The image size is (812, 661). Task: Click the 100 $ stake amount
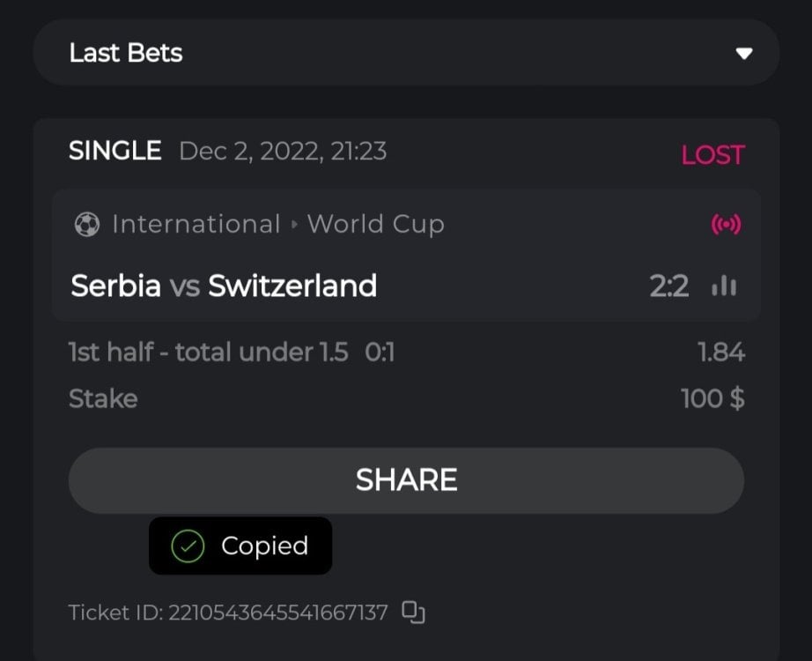click(712, 399)
